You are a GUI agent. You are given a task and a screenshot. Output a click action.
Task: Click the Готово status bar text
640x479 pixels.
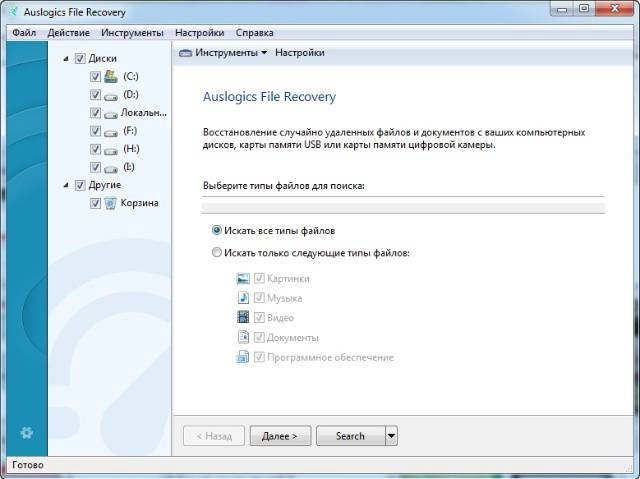(x=28, y=465)
